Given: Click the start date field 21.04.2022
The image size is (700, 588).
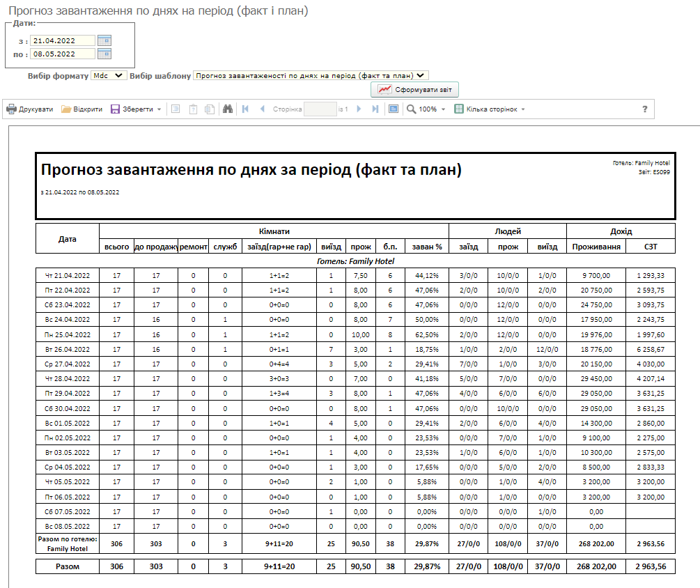Looking at the screenshot, I should (x=62, y=40).
